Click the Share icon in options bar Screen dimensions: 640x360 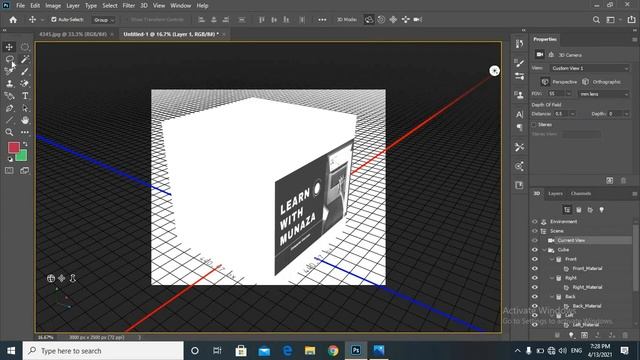(631, 20)
